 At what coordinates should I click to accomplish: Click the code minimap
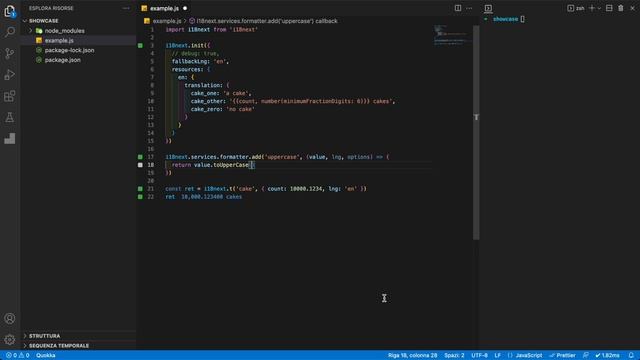coord(452,35)
